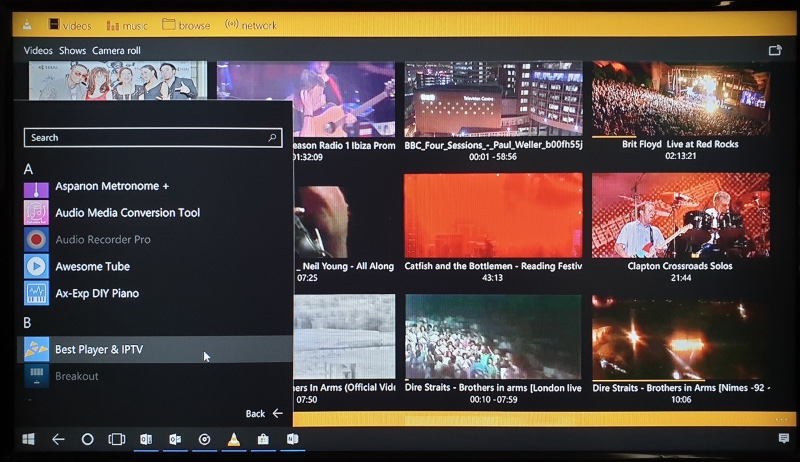Click the Ax-Exp DIY Piano icon
The image size is (800, 462).
coord(36,293)
